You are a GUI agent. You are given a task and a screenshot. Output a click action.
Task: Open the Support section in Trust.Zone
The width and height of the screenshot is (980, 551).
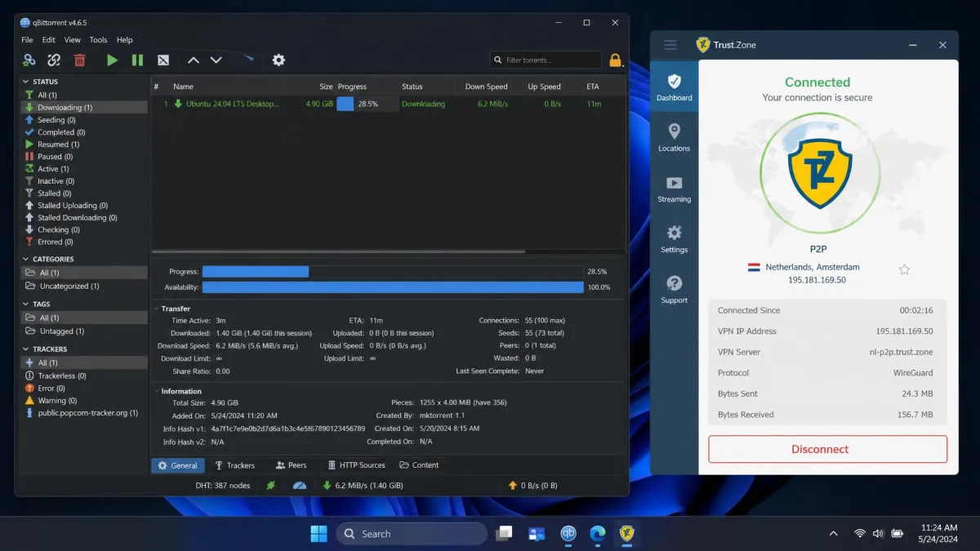[674, 291]
